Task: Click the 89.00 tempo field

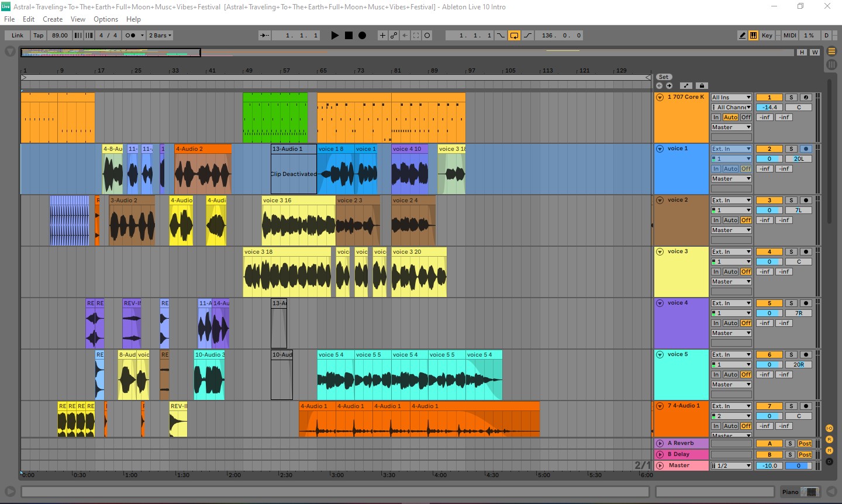Action: pos(60,36)
